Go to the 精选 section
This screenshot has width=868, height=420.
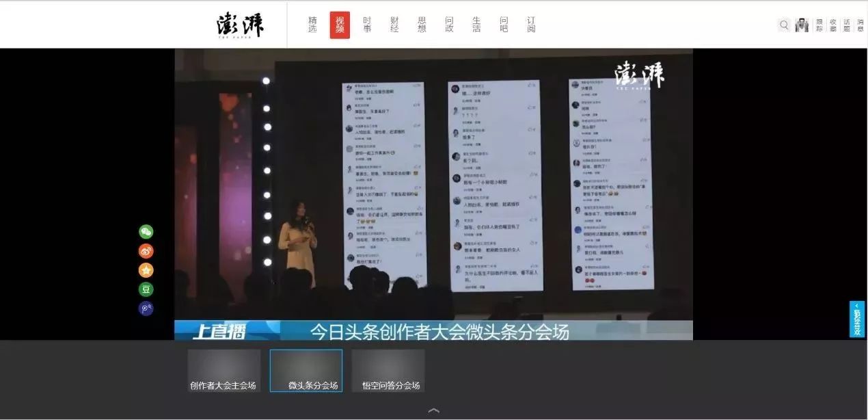coord(312,25)
